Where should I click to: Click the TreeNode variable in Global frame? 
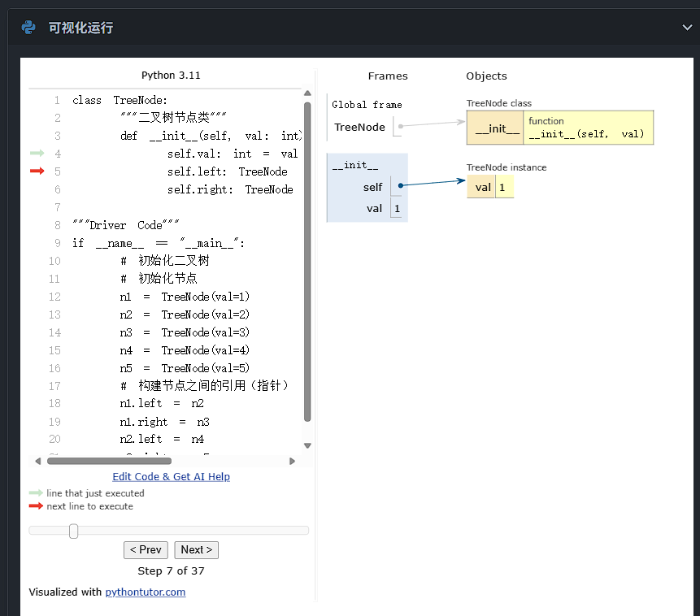pyautogui.click(x=359, y=128)
